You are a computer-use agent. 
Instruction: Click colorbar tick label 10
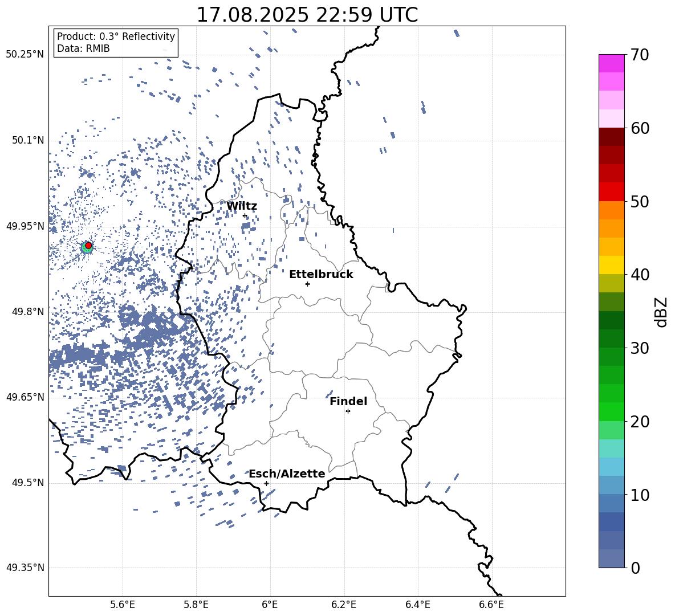[x=640, y=495]
